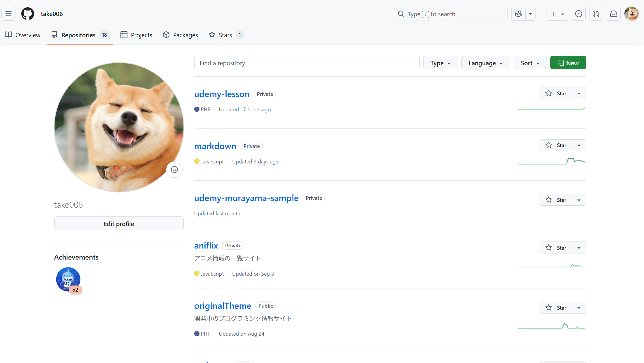Switch to the Stars tab
The height and width of the screenshot is (363, 644).
tap(225, 35)
